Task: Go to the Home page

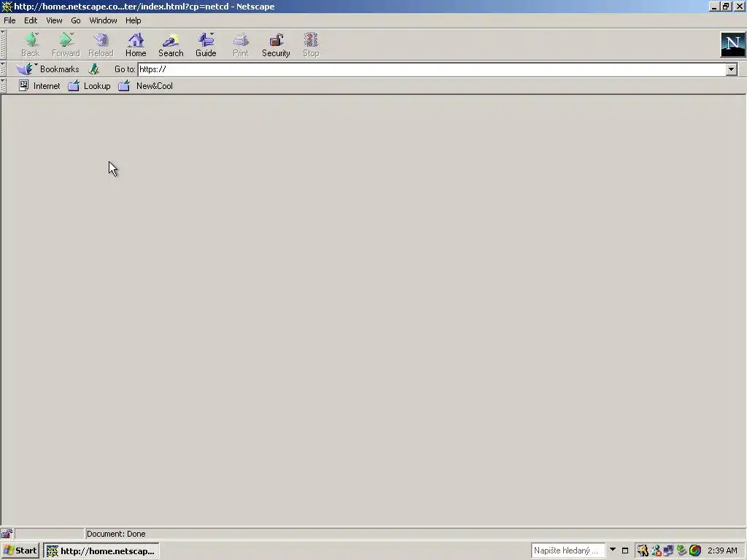Action: [x=136, y=45]
